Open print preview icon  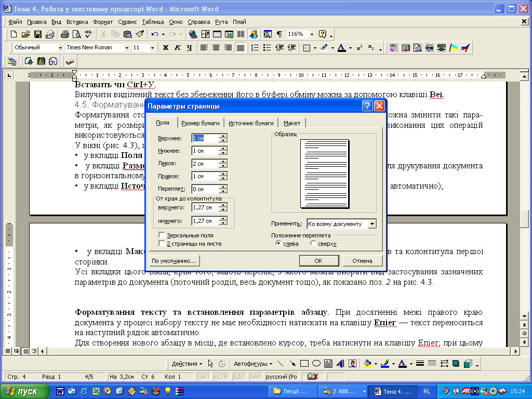point(77,34)
